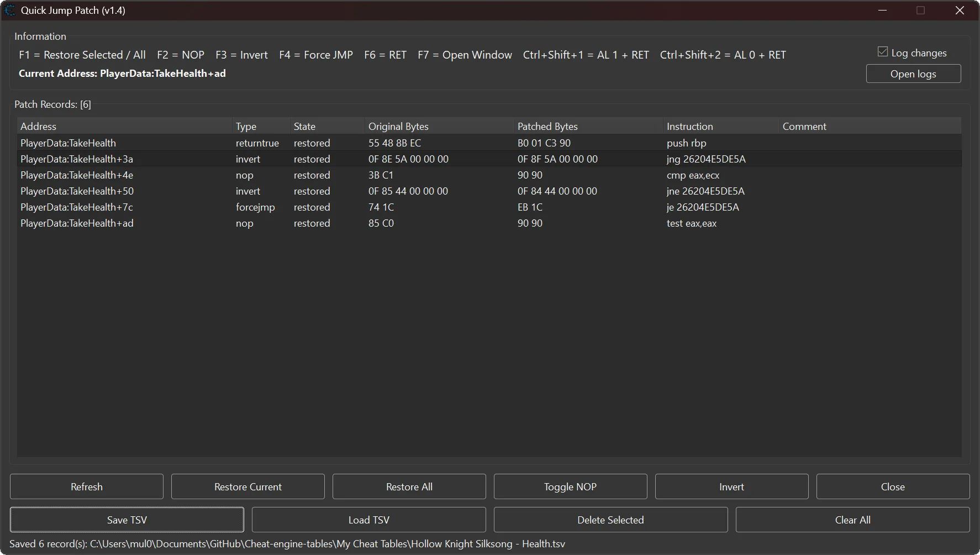Click Instruction column header
The height and width of the screenshot is (555, 980).
pyautogui.click(x=721, y=126)
